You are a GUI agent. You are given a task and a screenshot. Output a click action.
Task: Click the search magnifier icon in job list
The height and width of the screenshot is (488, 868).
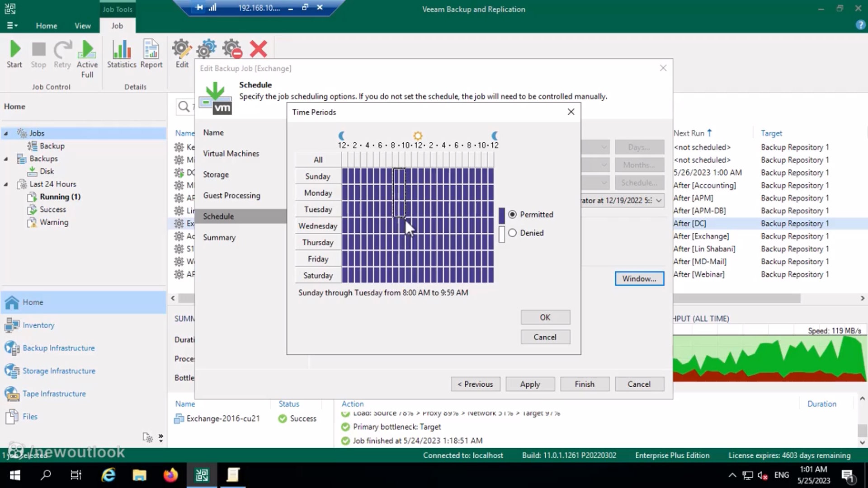tap(184, 107)
